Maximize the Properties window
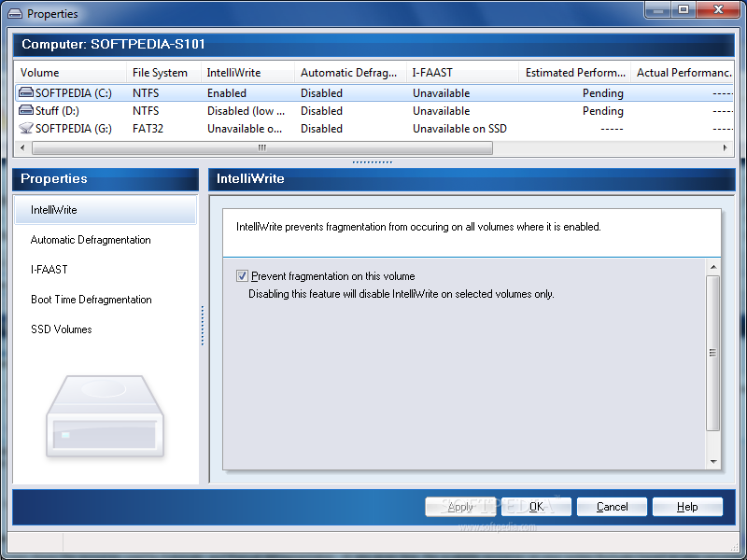 [684, 9]
